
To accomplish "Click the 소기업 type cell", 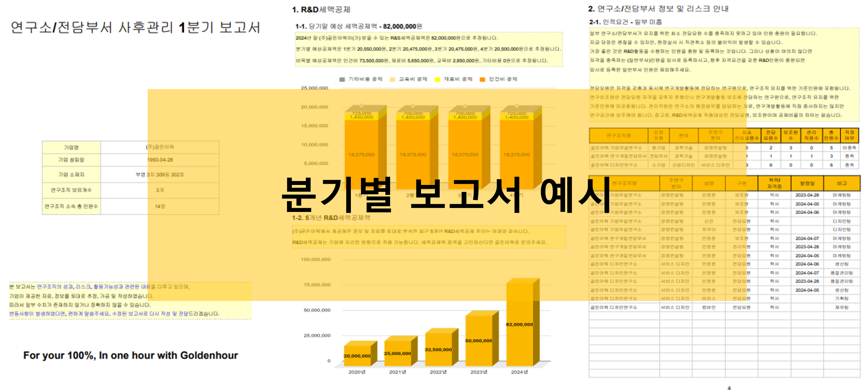I will coord(658,165).
